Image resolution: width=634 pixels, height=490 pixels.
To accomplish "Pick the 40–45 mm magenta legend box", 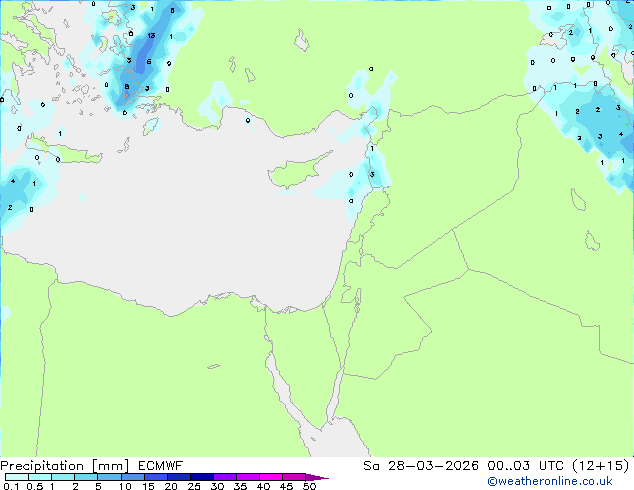I will [271, 477].
